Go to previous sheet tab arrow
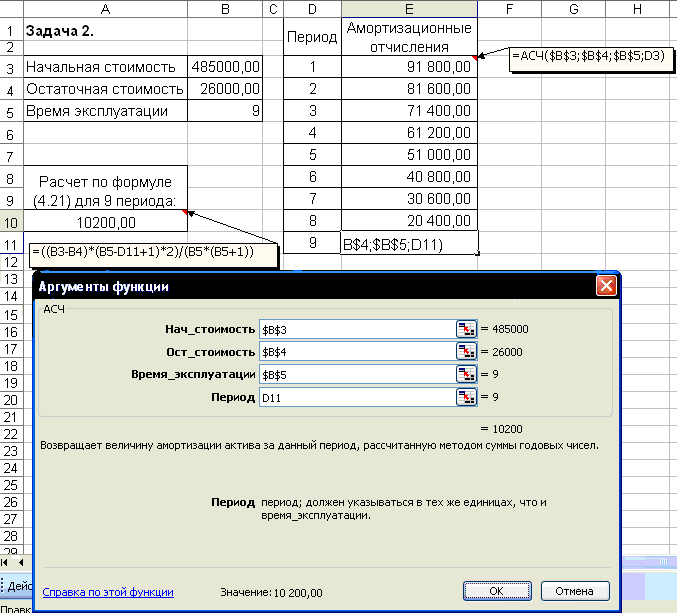This screenshot has width=677, height=613. tap(21, 562)
